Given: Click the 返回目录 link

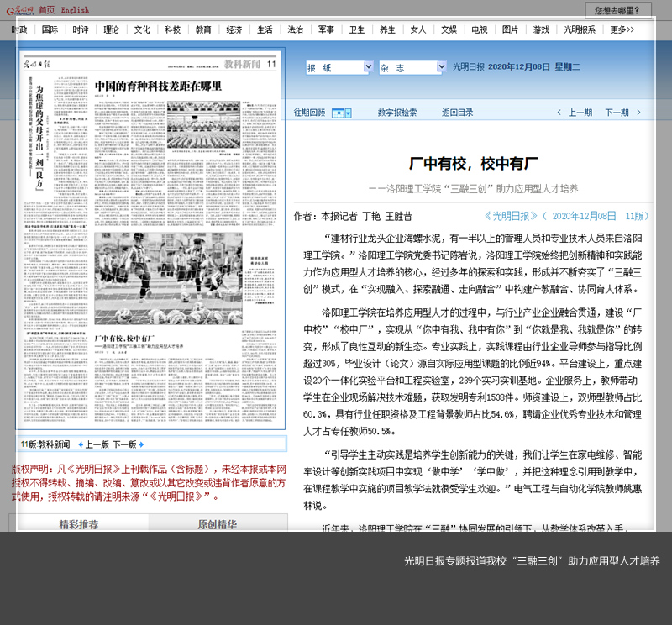Looking at the screenshot, I should pyautogui.click(x=458, y=113).
